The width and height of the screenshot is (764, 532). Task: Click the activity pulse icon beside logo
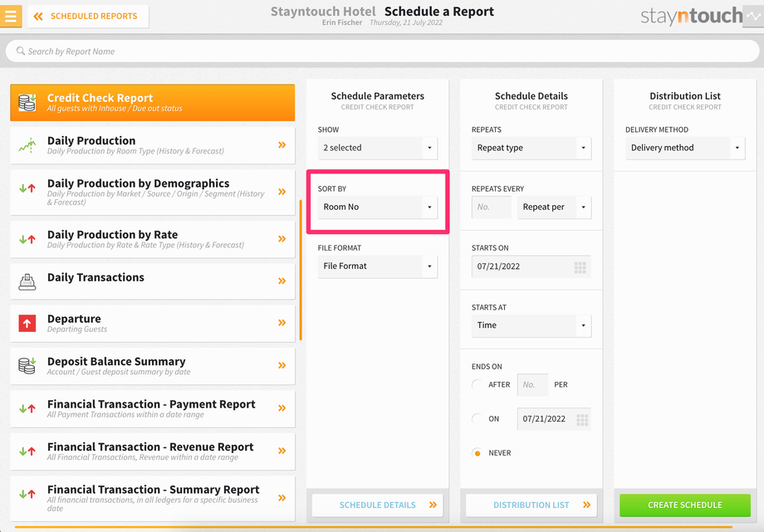[x=753, y=17]
